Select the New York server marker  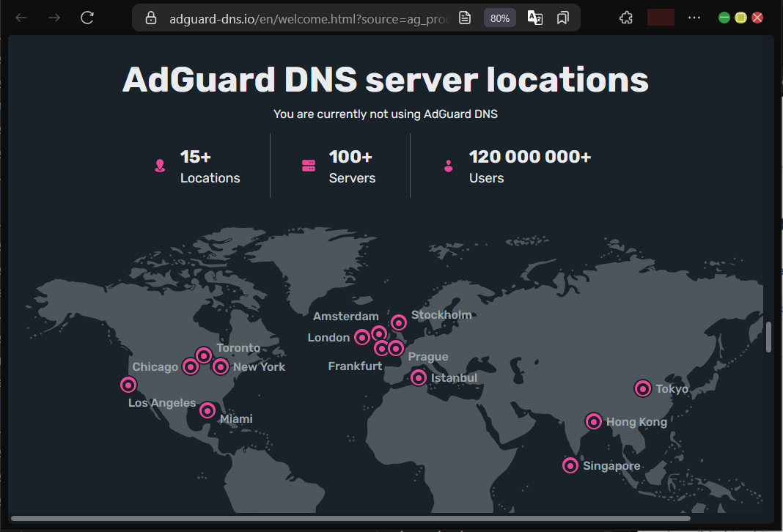pyautogui.click(x=221, y=366)
